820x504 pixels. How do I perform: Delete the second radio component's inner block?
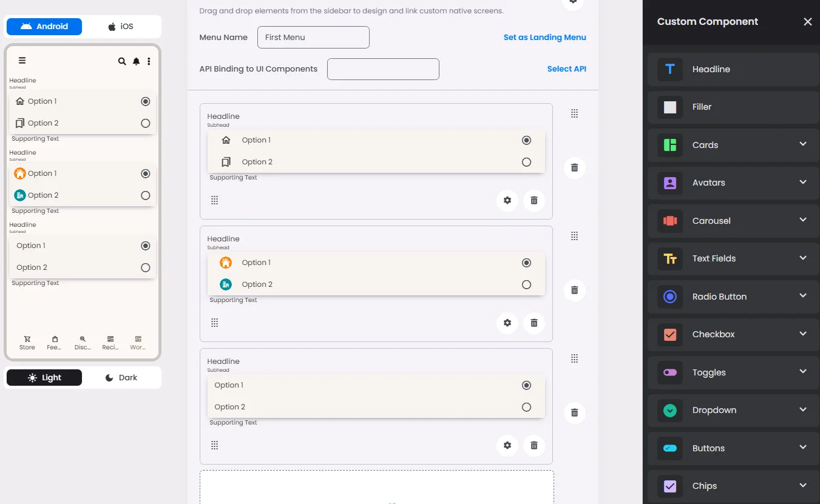(534, 323)
